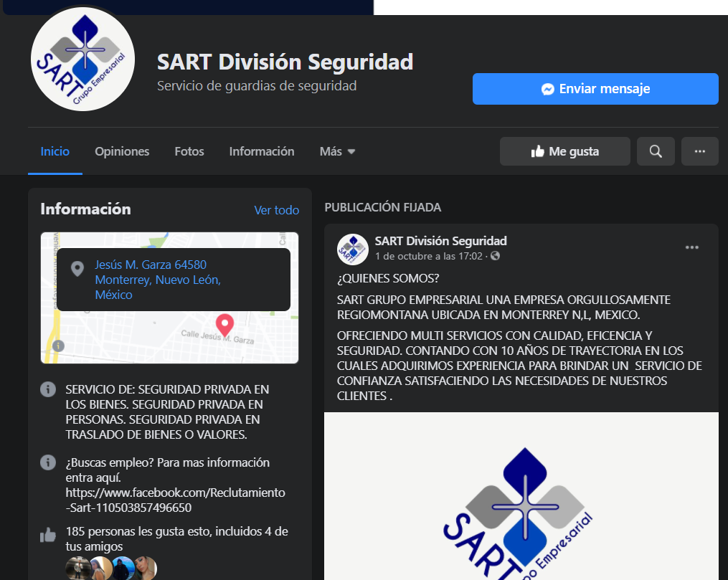The width and height of the screenshot is (728, 580).
Task: Go to the Información tab
Action: pyautogui.click(x=261, y=151)
